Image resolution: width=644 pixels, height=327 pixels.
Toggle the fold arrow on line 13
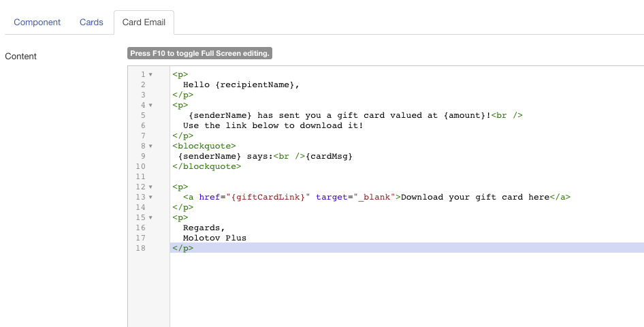tap(150, 198)
